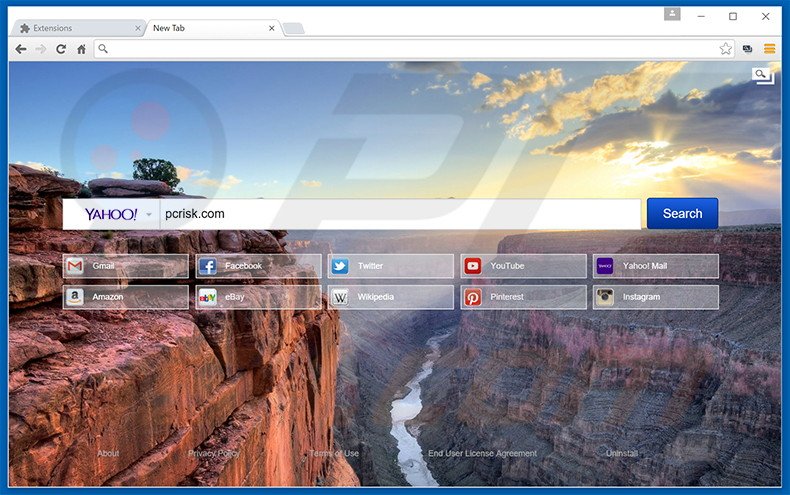
Task: Open the Facebook shortcut tile
Action: tap(258, 266)
